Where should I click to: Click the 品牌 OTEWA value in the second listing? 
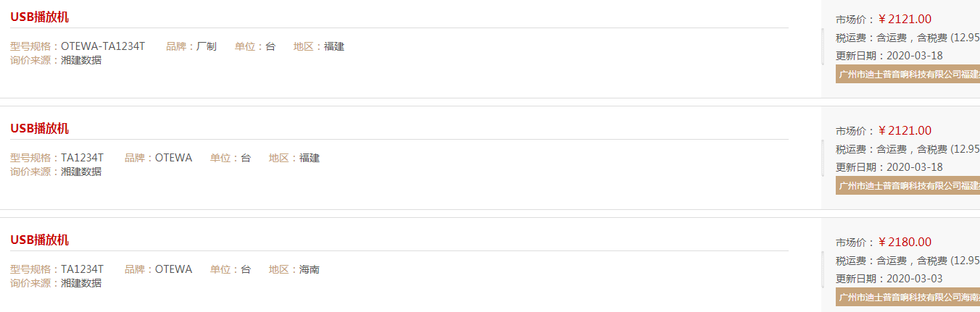[x=173, y=158]
